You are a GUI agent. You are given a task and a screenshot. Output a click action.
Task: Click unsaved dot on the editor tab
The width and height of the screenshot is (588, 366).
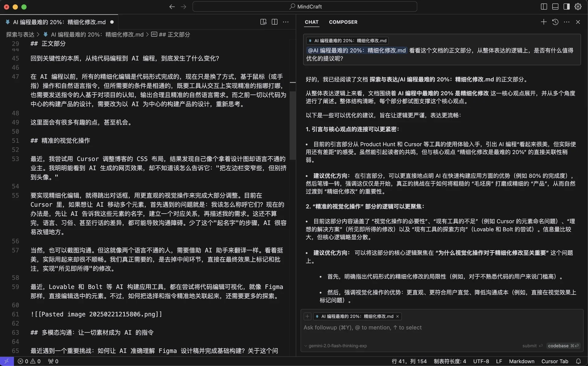(112, 22)
